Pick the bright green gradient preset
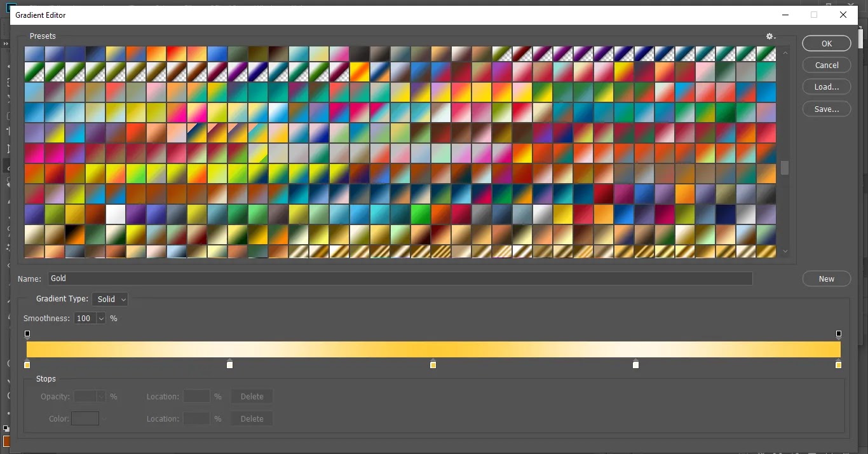 point(420,214)
